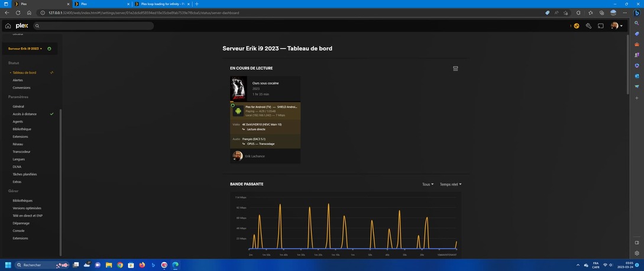Open Général settings
This screenshot has width=644, height=271.
pyautogui.click(x=18, y=107)
